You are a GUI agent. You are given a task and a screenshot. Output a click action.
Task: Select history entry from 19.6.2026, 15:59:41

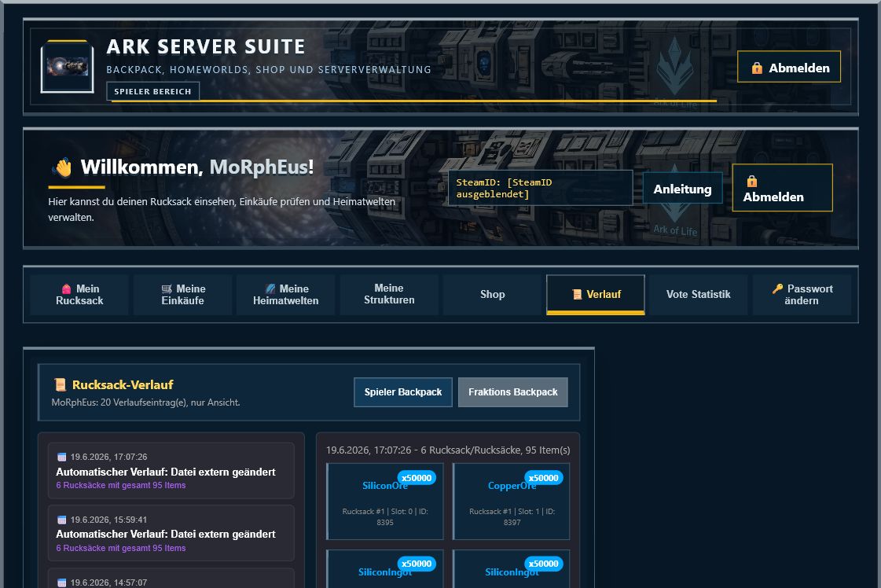(171, 534)
